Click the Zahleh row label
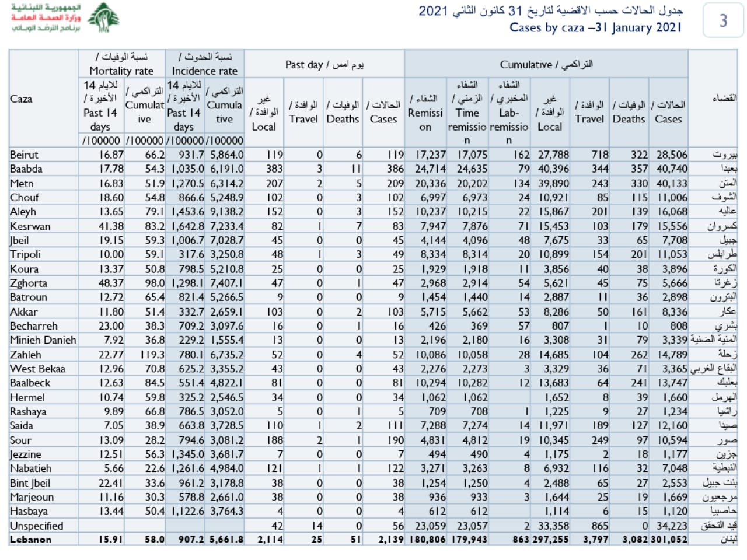Viewport: 747px width, 560px height. pyautogui.click(x=26, y=354)
